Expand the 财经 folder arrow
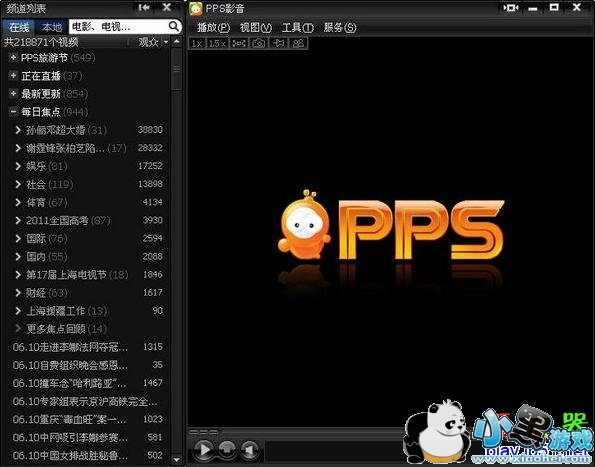The image size is (595, 467). [x=18, y=292]
